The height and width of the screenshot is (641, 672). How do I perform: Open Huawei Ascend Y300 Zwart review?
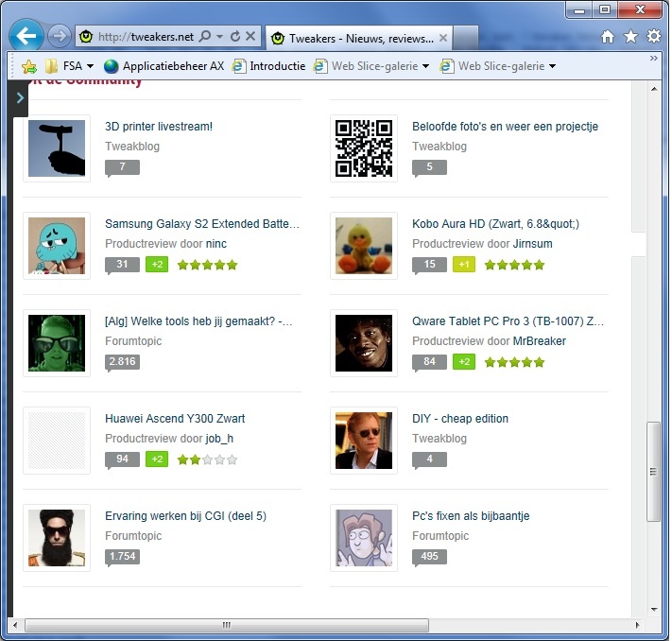tap(175, 419)
